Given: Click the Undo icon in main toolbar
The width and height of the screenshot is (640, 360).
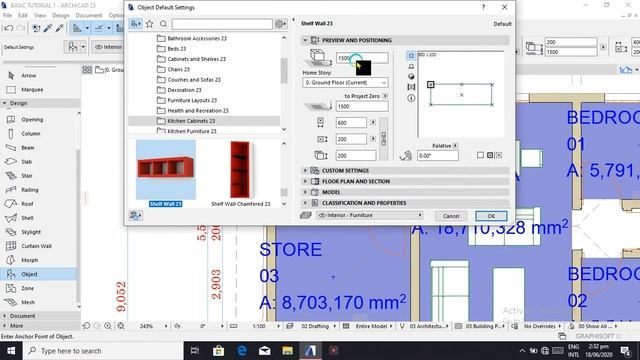Looking at the screenshot, I should pos(8,28).
